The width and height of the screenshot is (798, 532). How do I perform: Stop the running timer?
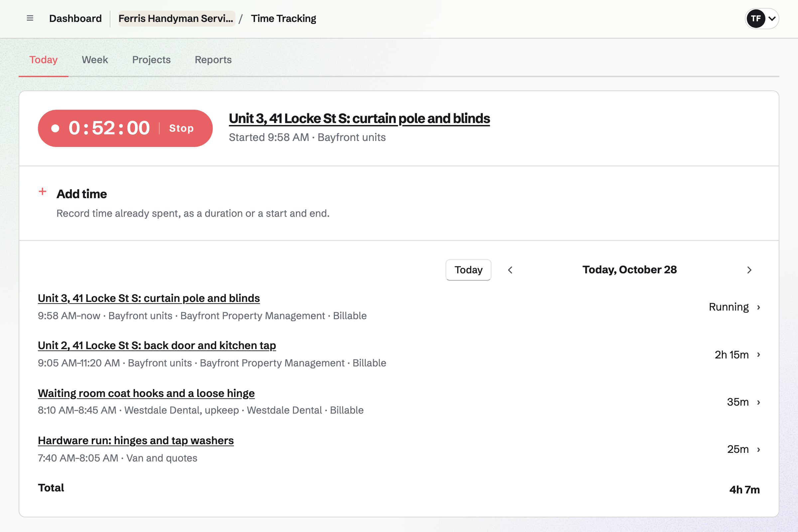182,128
